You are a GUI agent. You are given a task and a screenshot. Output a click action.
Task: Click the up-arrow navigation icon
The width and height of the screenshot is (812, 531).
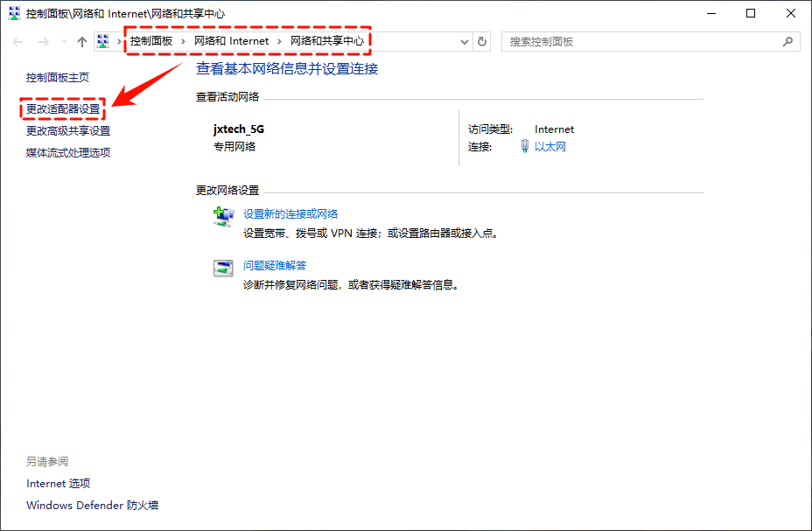click(81, 41)
